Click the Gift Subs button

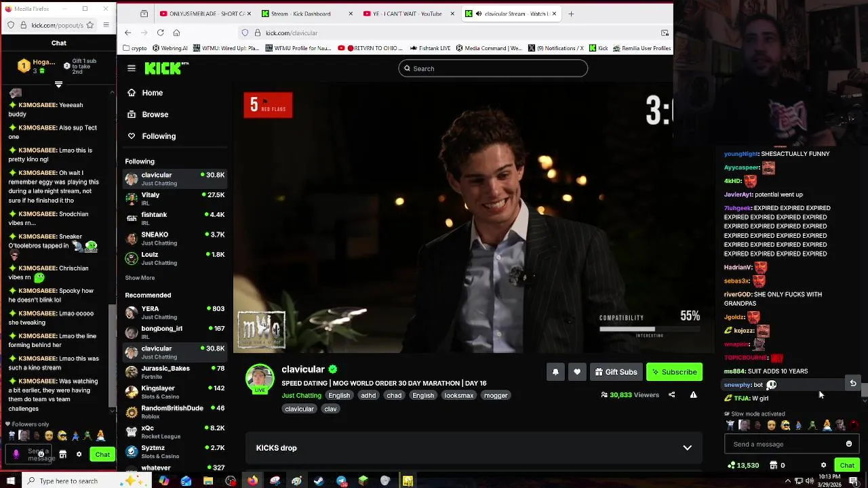(x=616, y=371)
